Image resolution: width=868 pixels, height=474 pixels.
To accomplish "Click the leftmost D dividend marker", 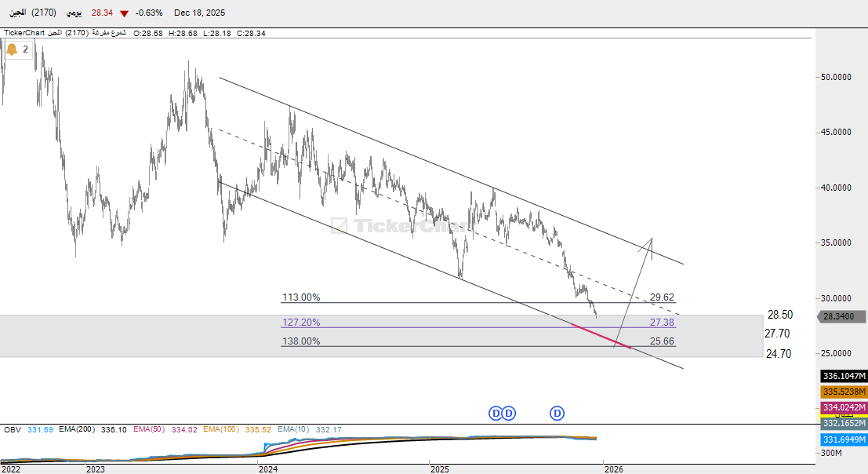I will [496, 412].
